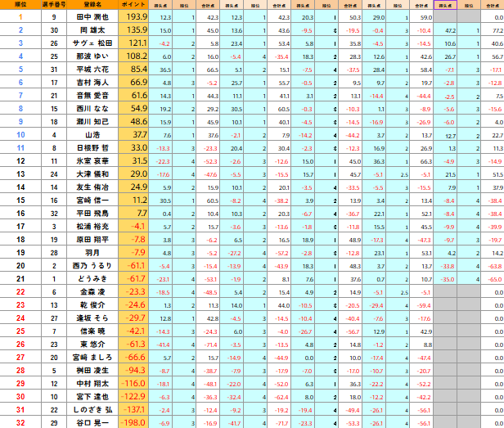Click rank cell 1 in orange
This screenshot has height=428, width=504.
[x=20, y=16]
